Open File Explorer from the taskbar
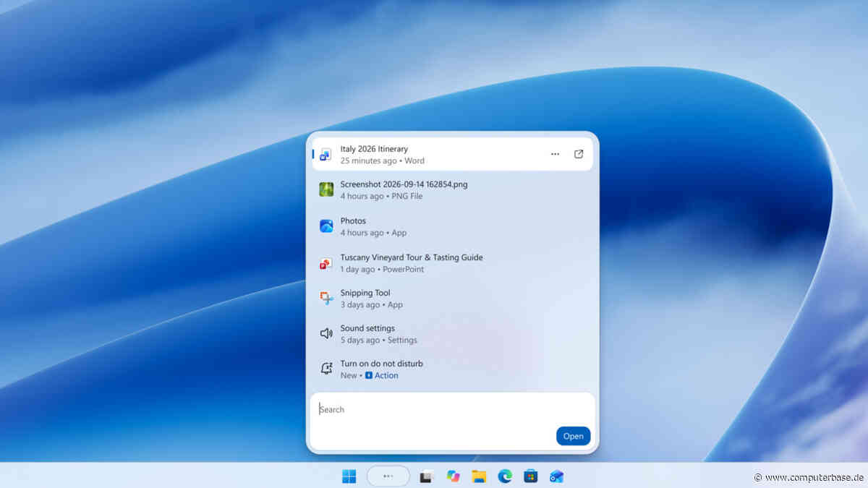 (x=479, y=476)
